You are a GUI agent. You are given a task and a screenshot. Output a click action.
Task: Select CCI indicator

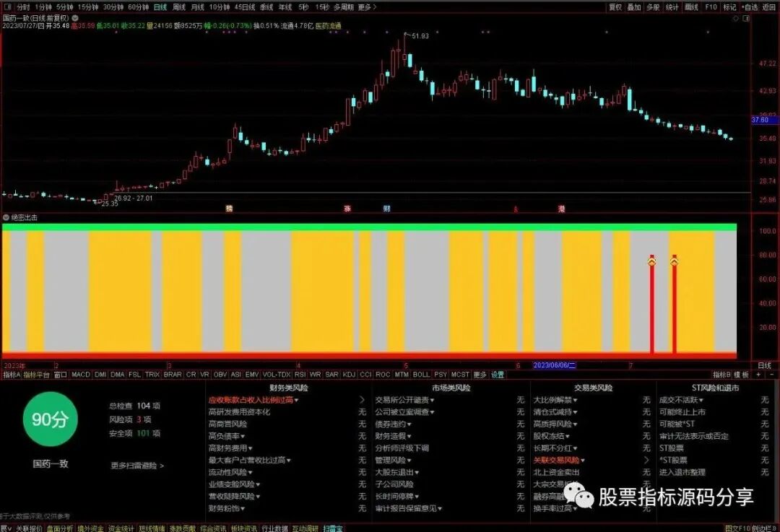[x=365, y=375]
